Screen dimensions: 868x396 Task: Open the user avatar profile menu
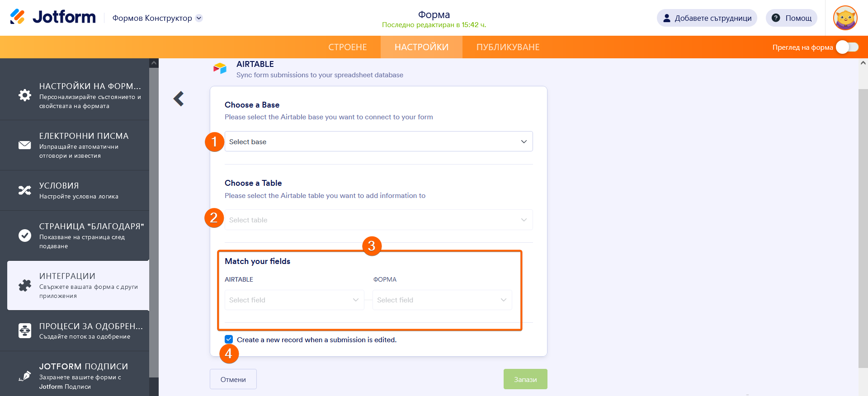tap(845, 18)
